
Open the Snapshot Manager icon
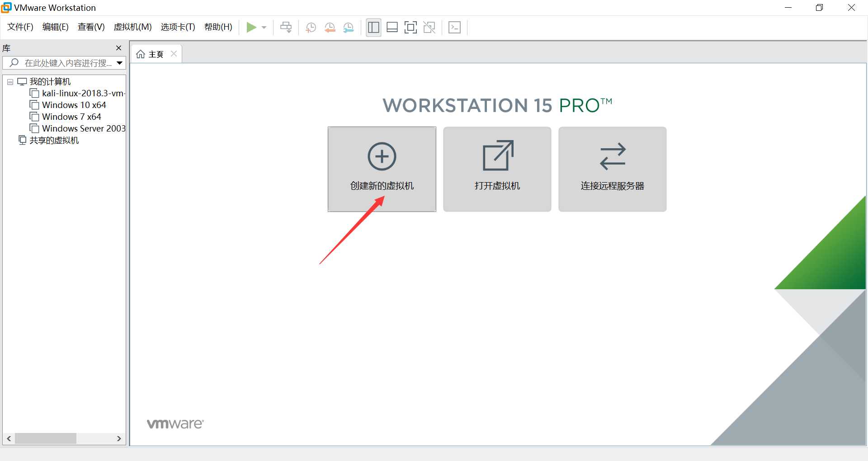click(x=348, y=28)
